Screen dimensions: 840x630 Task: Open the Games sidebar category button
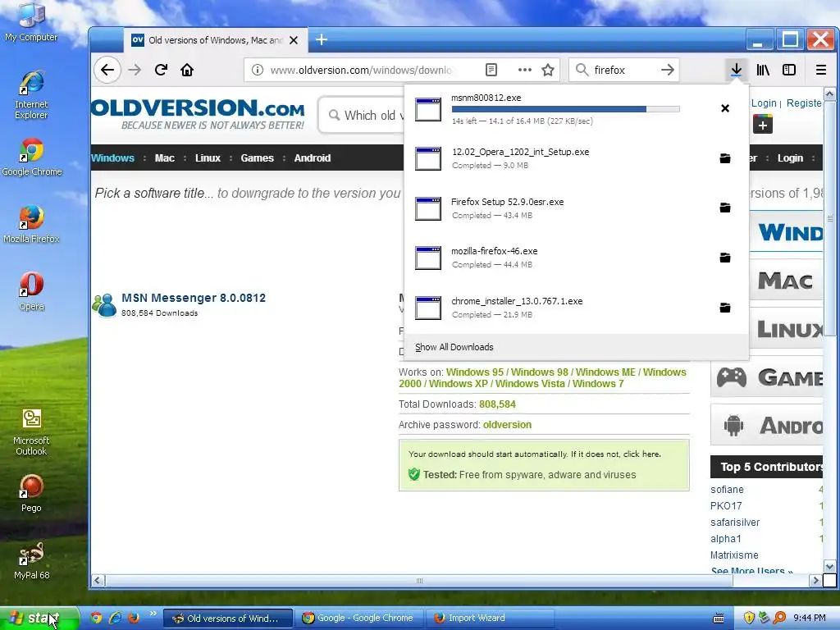click(x=767, y=377)
